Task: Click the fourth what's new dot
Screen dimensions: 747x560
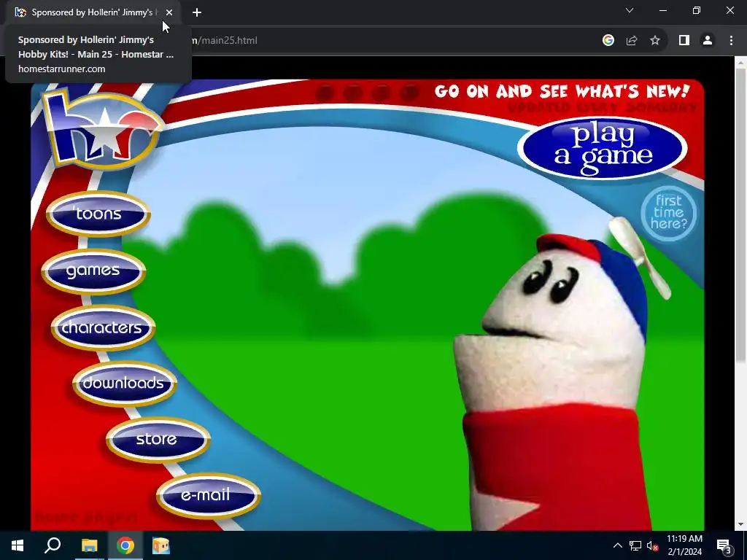Action: pyautogui.click(x=410, y=93)
